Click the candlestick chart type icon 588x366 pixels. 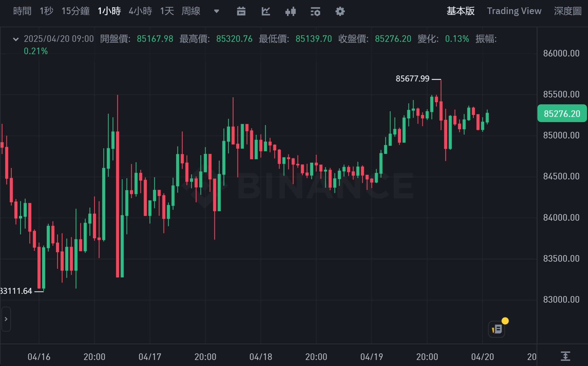(290, 11)
